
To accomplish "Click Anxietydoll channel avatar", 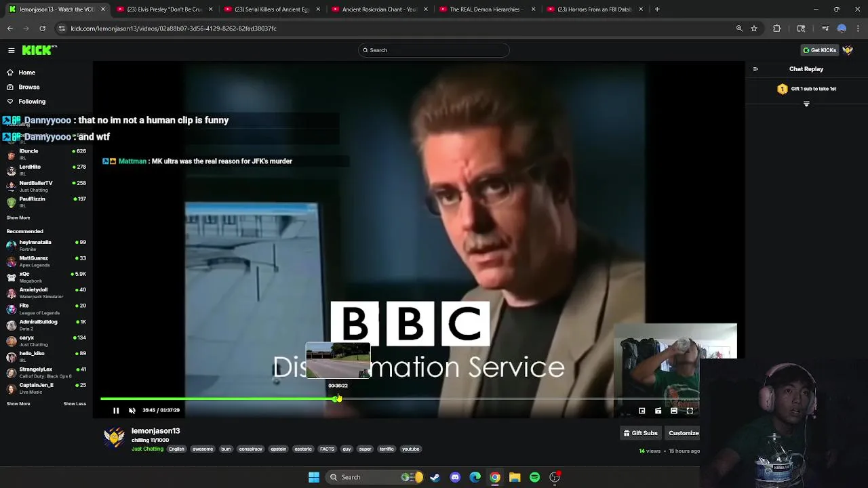I will pyautogui.click(x=11, y=293).
